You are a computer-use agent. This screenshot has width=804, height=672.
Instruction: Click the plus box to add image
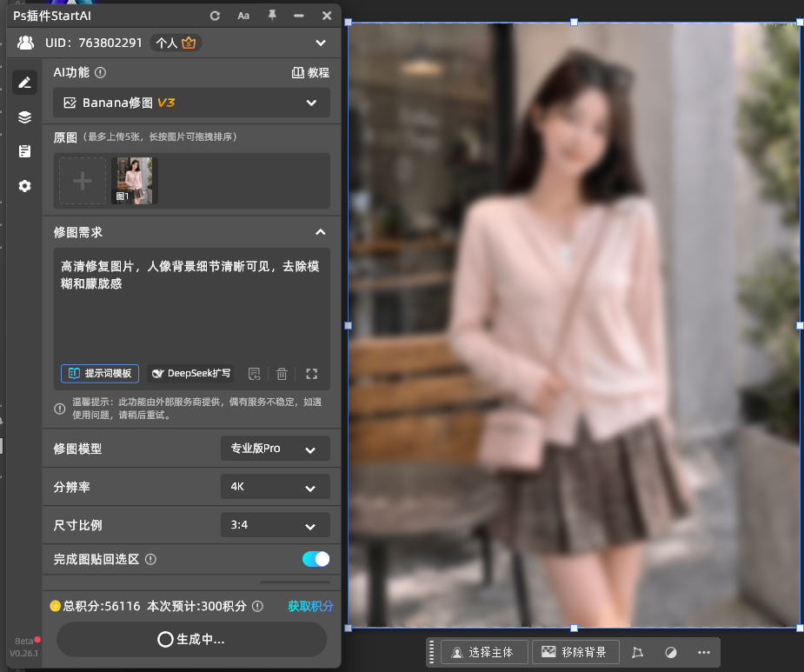point(83,181)
